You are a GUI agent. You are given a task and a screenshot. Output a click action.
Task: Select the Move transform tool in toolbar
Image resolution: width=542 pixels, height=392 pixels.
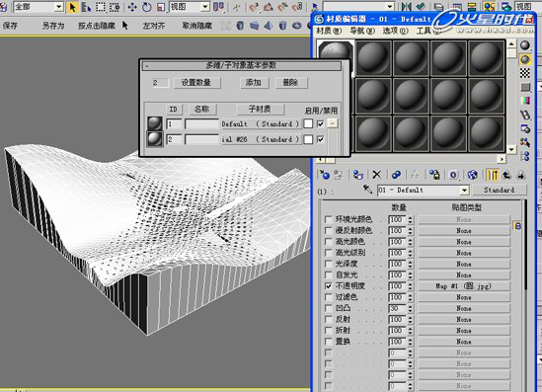(x=132, y=7)
